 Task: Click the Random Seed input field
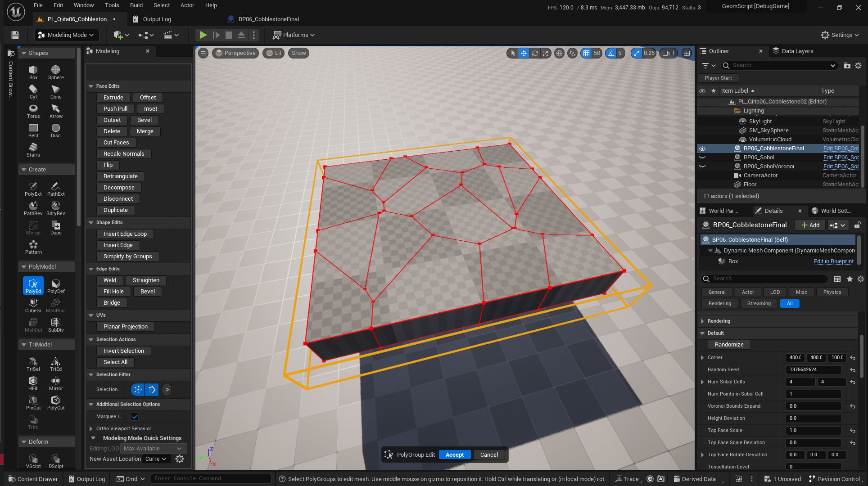pyautogui.click(x=813, y=369)
